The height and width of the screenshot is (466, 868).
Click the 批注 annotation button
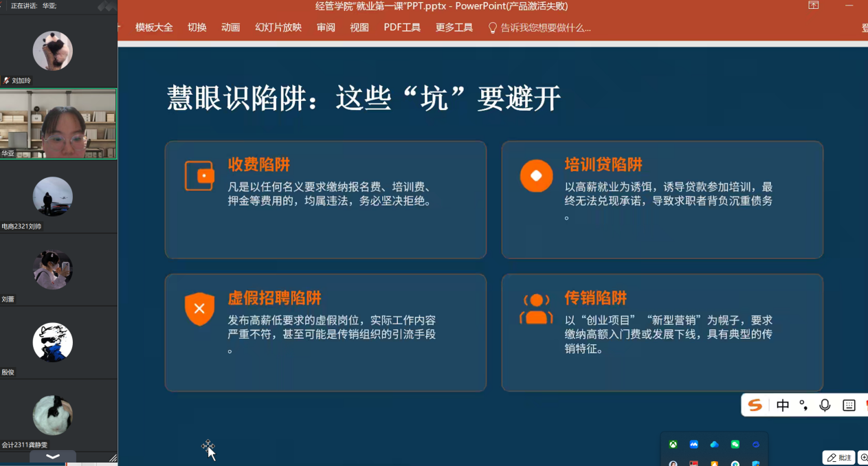pos(840,458)
